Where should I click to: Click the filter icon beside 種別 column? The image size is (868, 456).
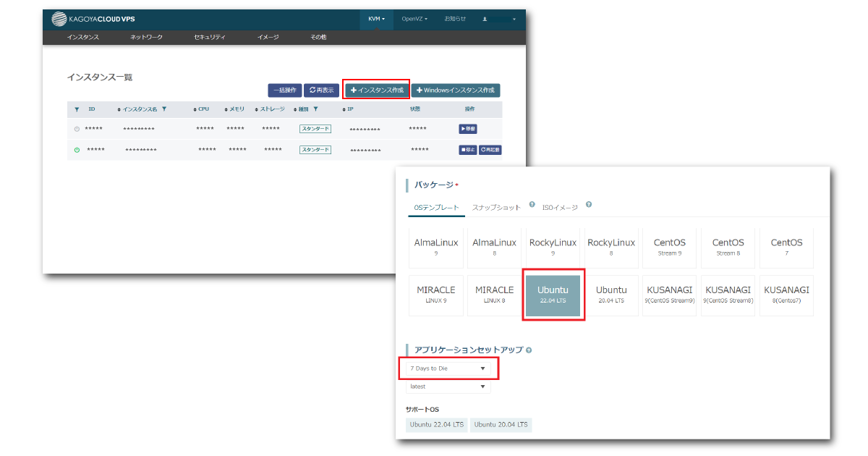pyautogui.click(x=315, y=109)
